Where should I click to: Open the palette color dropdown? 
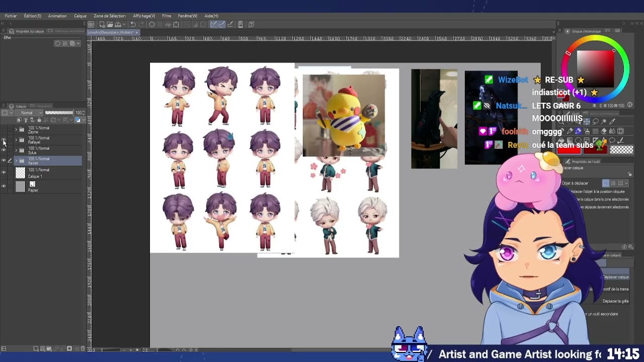pyautogui.click(x=7, y=113)
